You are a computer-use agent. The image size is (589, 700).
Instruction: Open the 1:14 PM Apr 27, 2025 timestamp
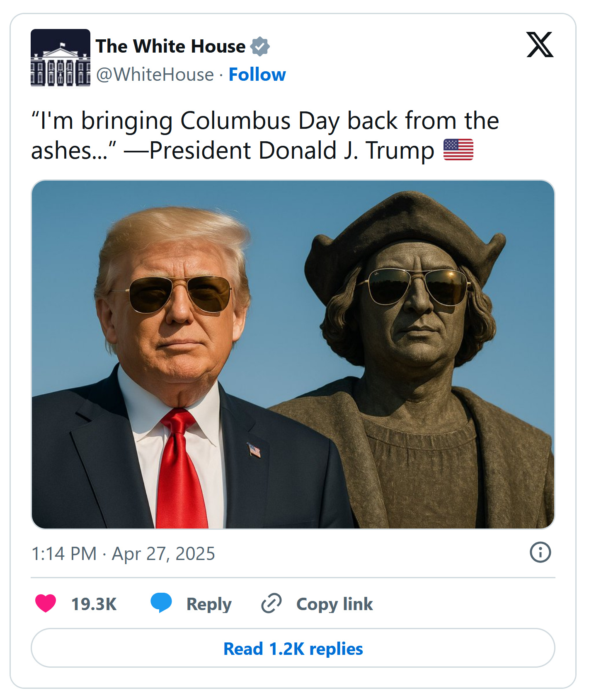pos(124,554)
